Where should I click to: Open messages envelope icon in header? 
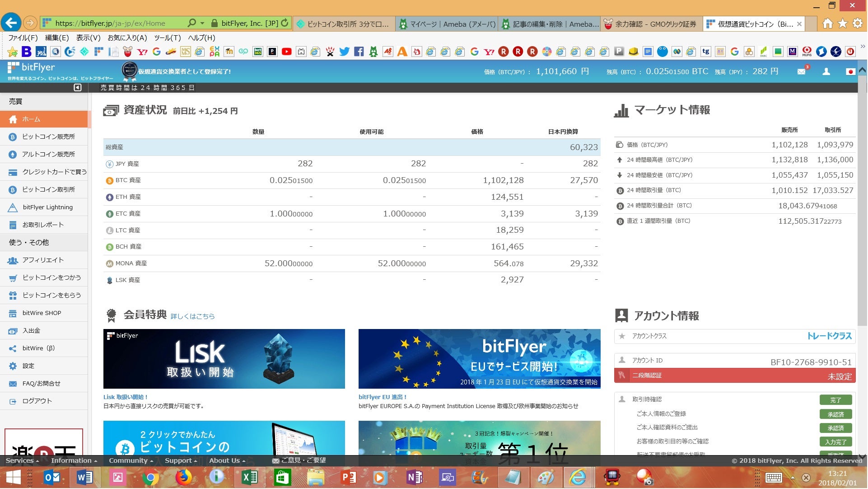[802, 71]
